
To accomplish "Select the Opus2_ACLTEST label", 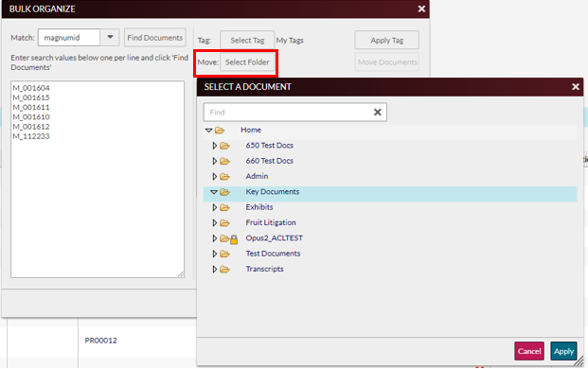I will (x=275, y=238).
